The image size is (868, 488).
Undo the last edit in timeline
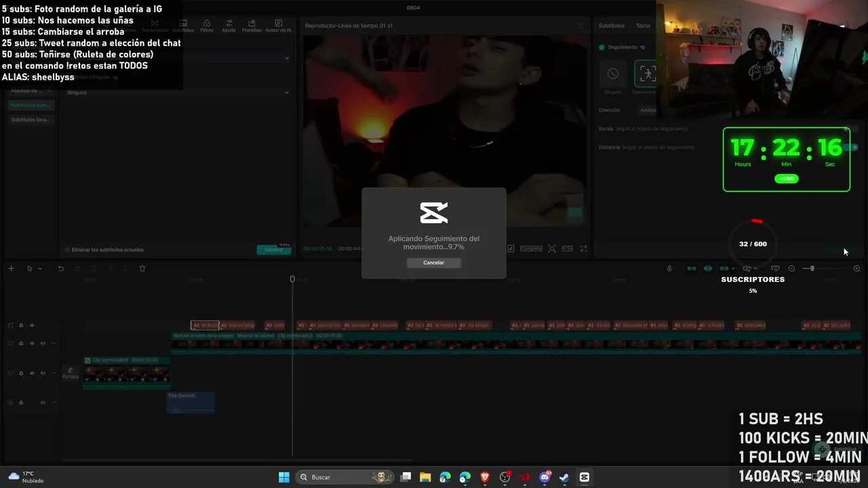[60, 269]
